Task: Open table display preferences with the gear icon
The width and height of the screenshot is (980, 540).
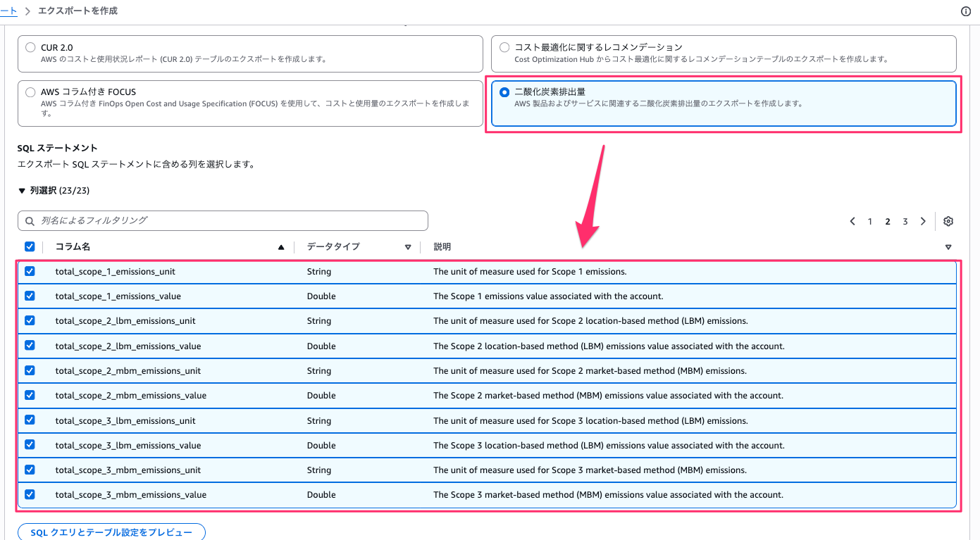Action: pyautogui.click(x=948, y=220)
